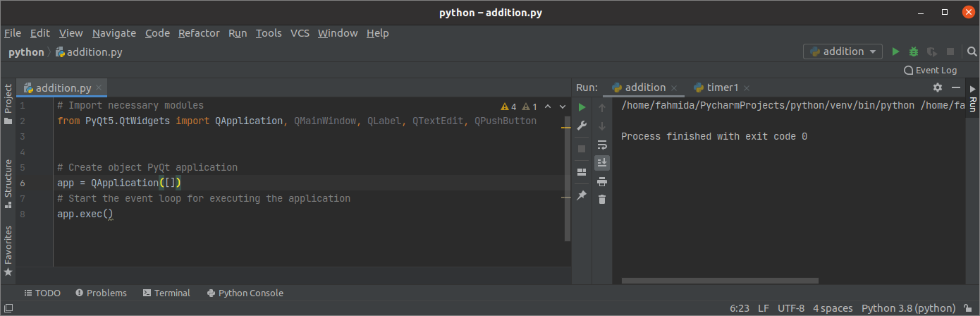980x316 pixels.
Task: Close the addition.py editor tab
Action: (99, 88)
